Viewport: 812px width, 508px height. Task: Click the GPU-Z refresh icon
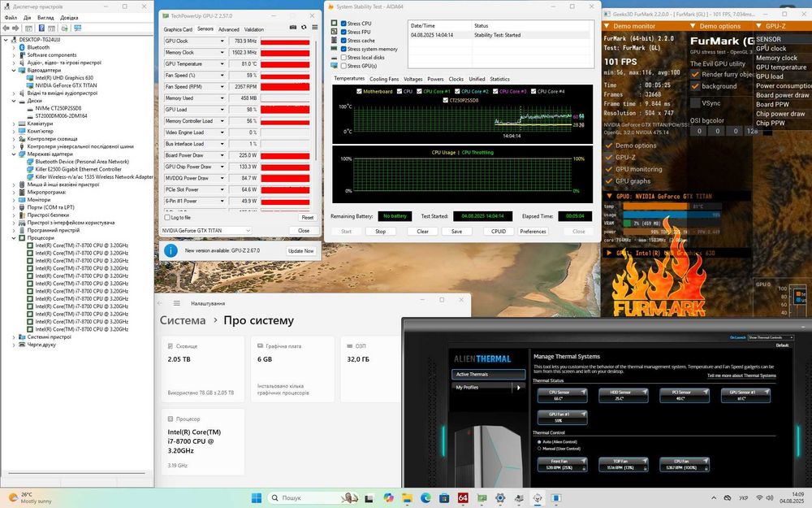coord(304,28)
